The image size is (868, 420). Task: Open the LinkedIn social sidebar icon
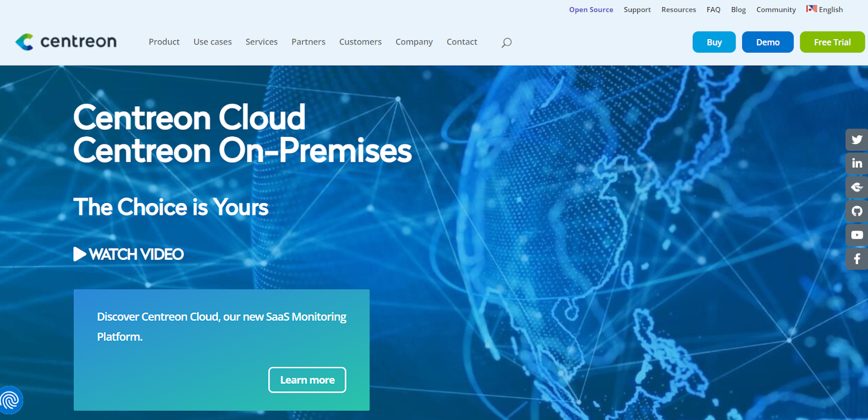[857, 163]
